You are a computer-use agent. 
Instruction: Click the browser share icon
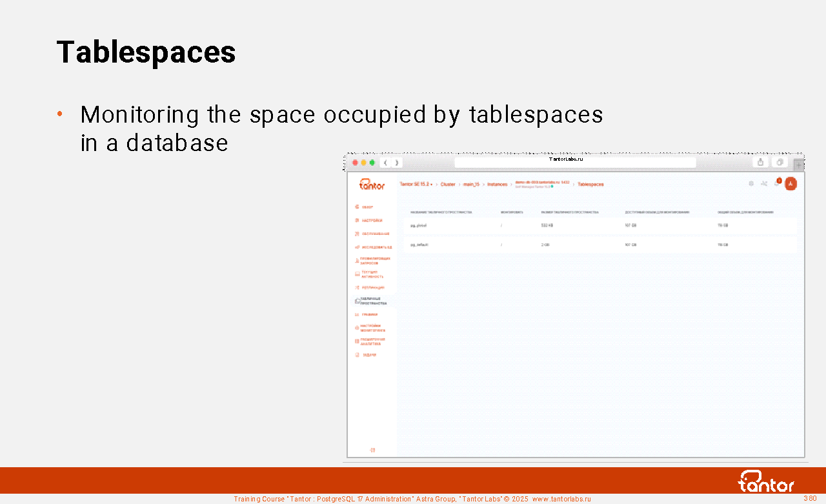click(x=761, y=163)
